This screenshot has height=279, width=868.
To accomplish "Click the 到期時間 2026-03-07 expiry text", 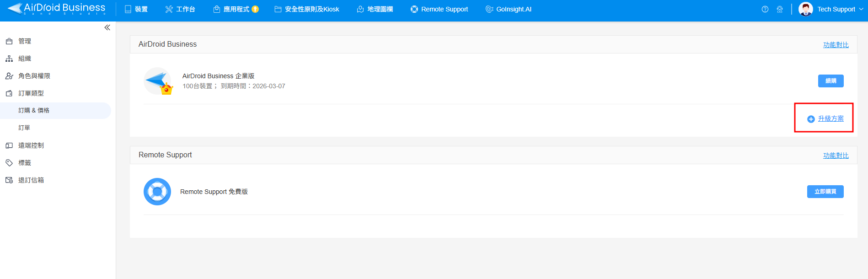I will pyautogui.click(x=253, y=86).
